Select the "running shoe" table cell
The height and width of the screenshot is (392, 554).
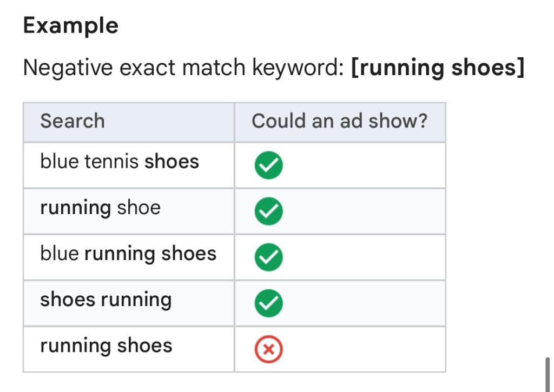click(101, 208)
